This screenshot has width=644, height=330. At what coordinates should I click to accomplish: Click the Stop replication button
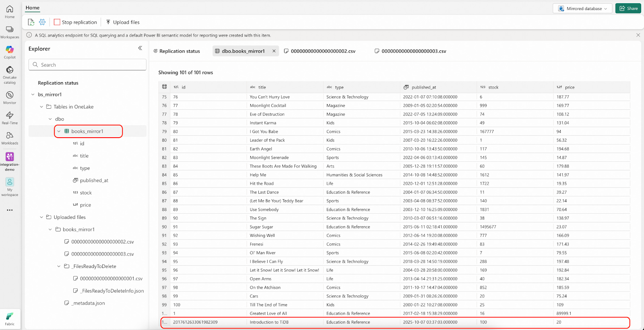[x=76, y=22]
